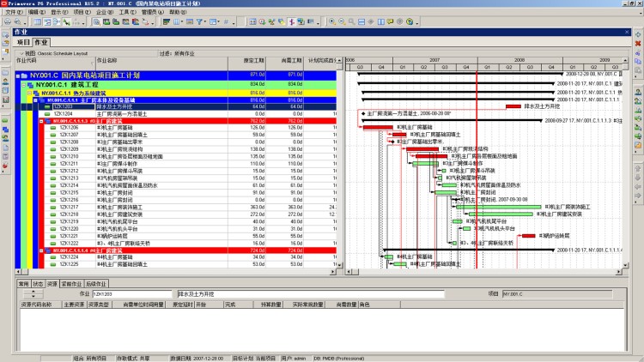Switch to the 后续作业 details tab
The image size is (644, 362).
tap(96, 284)
